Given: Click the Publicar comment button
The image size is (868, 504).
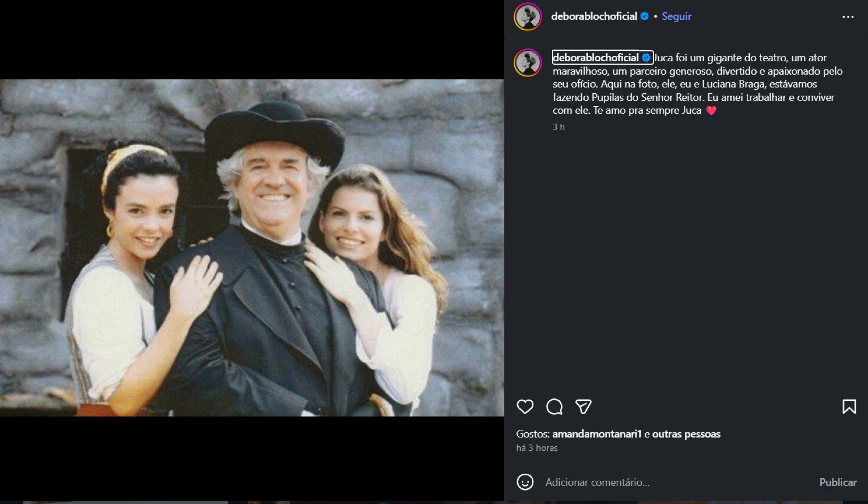Looking at the screenshot, I should point(838,482).
